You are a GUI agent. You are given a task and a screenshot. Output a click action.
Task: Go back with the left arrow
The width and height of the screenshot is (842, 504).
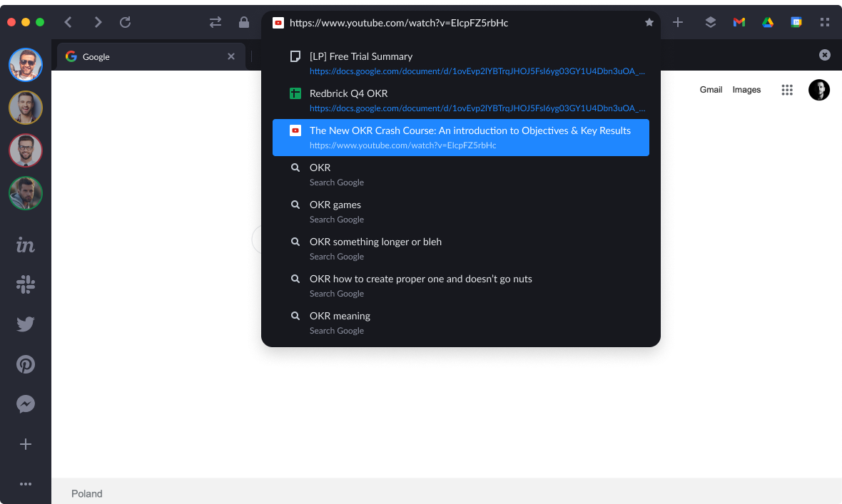[69, 22]
